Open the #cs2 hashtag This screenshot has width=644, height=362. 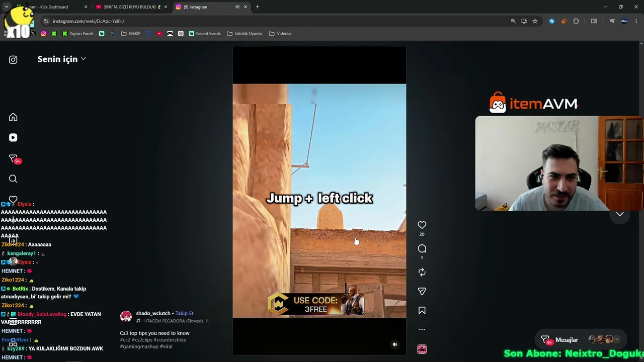point(125,340)
